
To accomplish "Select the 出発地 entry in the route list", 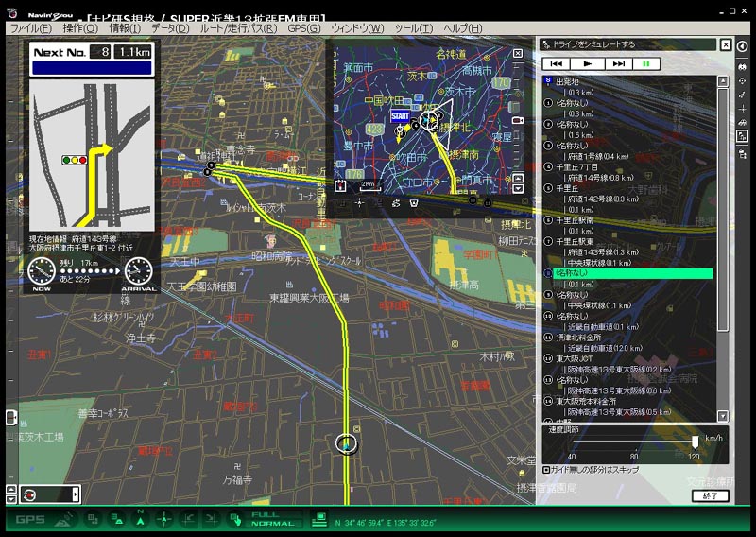I will pyautogui.click(x=568, y=81).
